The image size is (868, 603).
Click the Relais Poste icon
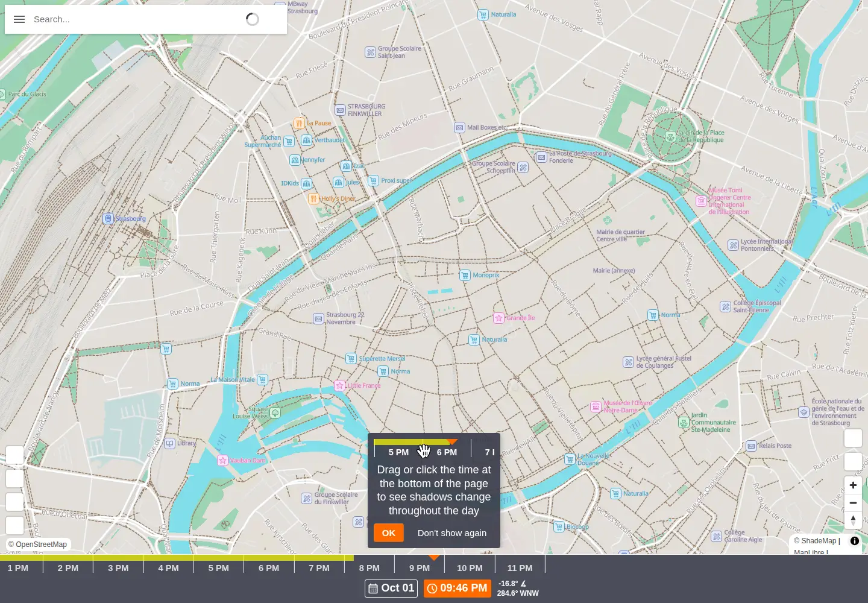(751, 446)
